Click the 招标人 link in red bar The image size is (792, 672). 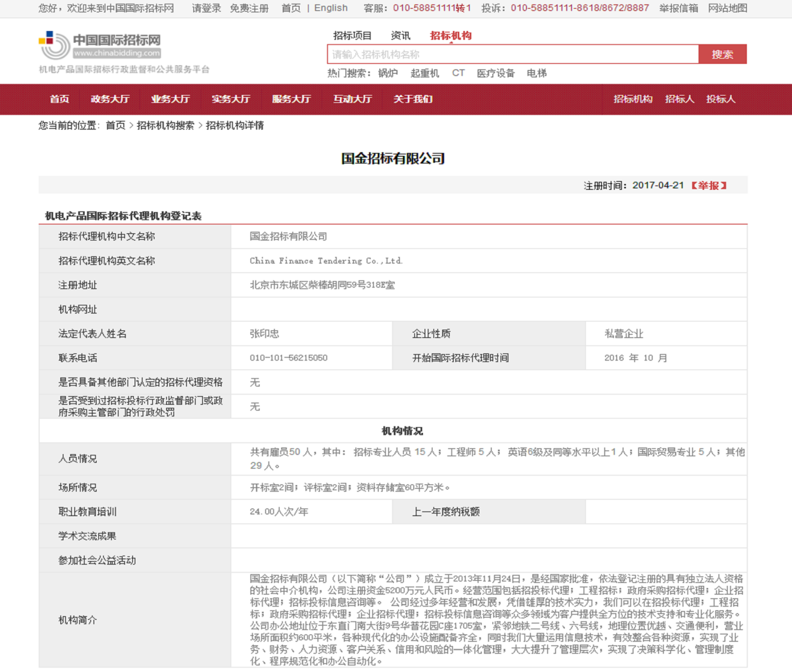pos(680,99)
